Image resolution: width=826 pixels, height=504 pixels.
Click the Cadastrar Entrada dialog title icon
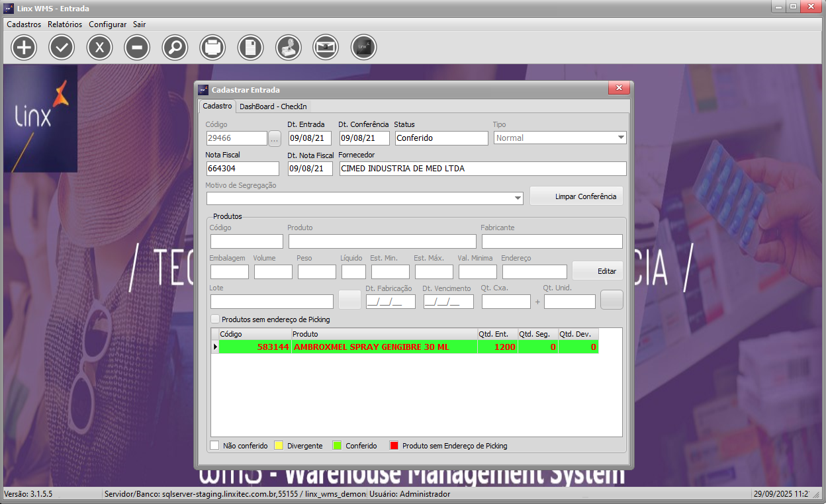tap(204, 89)
